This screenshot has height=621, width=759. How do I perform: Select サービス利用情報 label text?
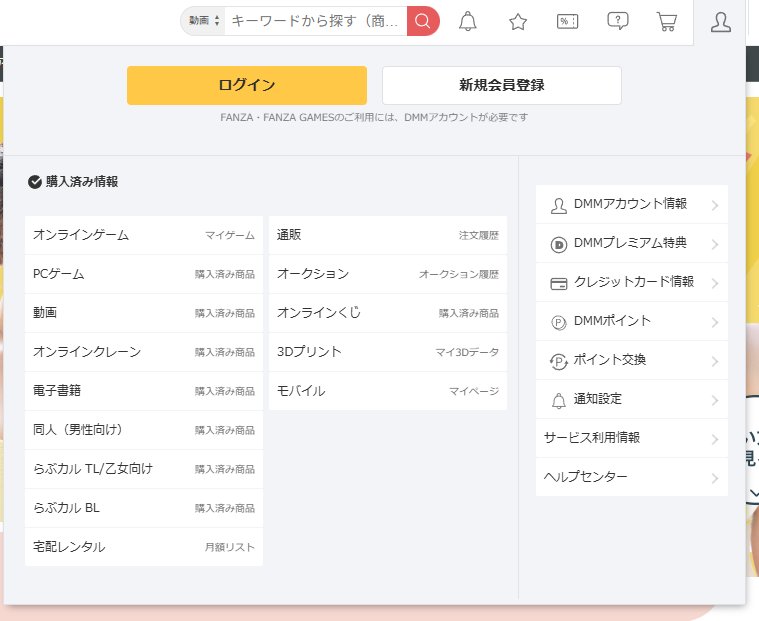click(592, 438)
